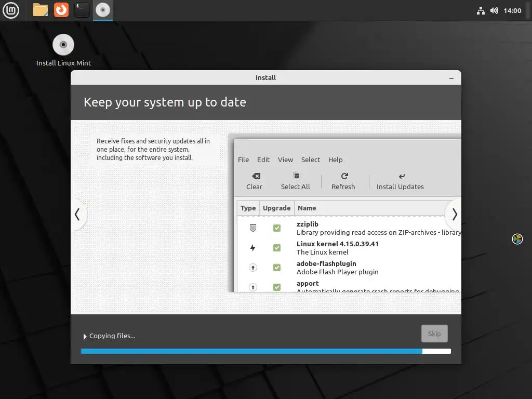Open the Linux Mint menu button
The image size is (532, 399).
click(x=11, y=10)
